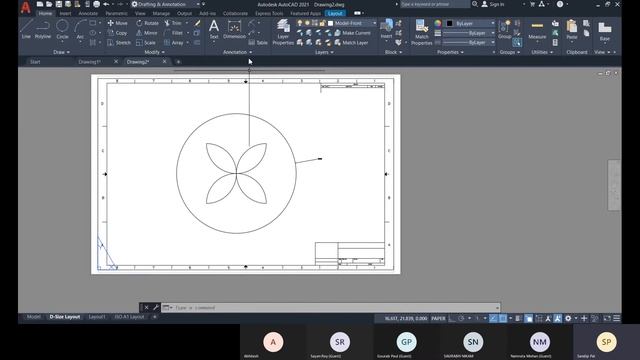Select the Polyline tool

tap(42, 29)
